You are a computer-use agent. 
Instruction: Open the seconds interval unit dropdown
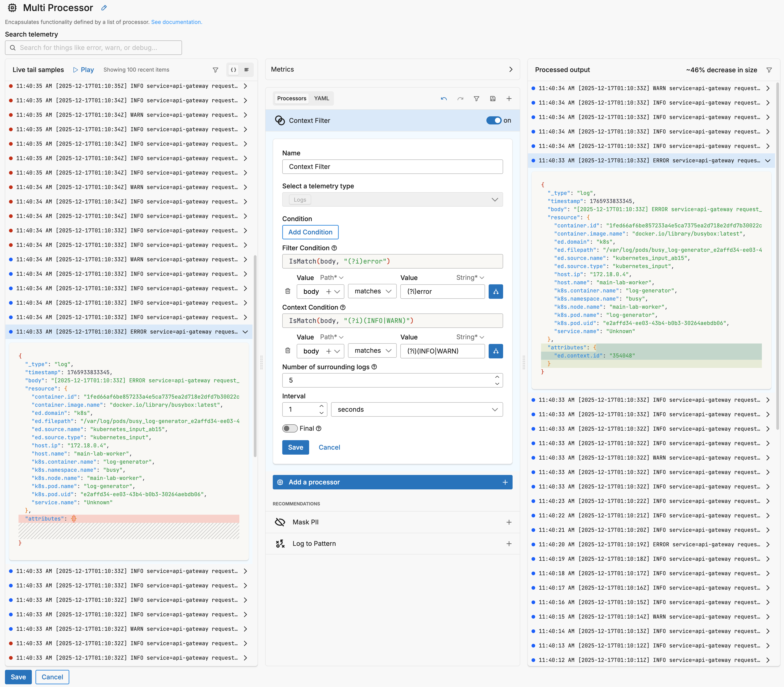tap(417, 409)
